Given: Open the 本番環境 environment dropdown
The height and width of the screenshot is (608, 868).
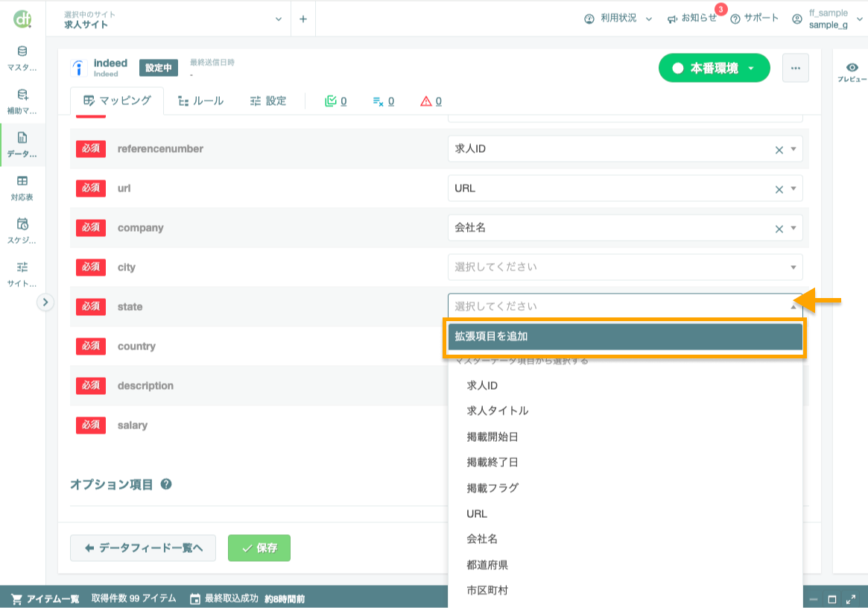Looking at the screenshot, I should (714, 68).
